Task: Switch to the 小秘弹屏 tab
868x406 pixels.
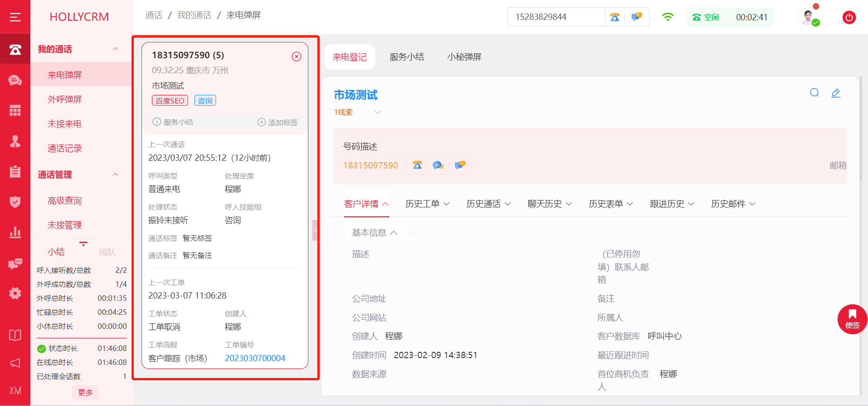Action: [x=464, y=57]
